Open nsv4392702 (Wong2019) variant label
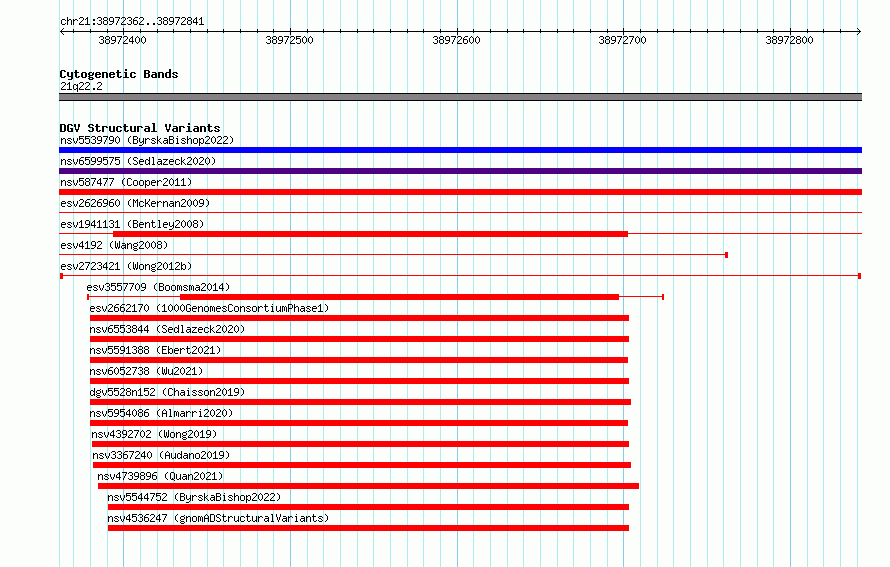Screen dimensions: 890x567 tap(154, 434)
